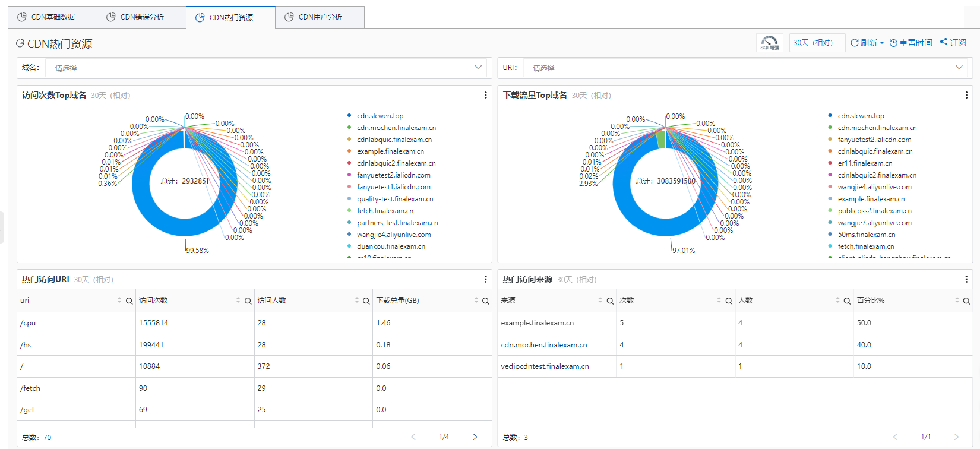The image size is (980, 449).
Task: Open more options for 下载流量Top域名 panel
Action: 966,95
